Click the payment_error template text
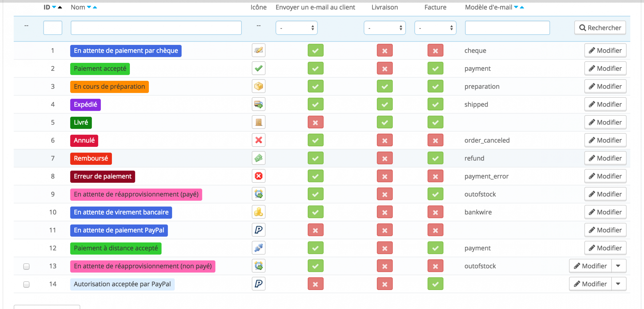This screenshot has height=309, width=644. [x=486, y=176]
